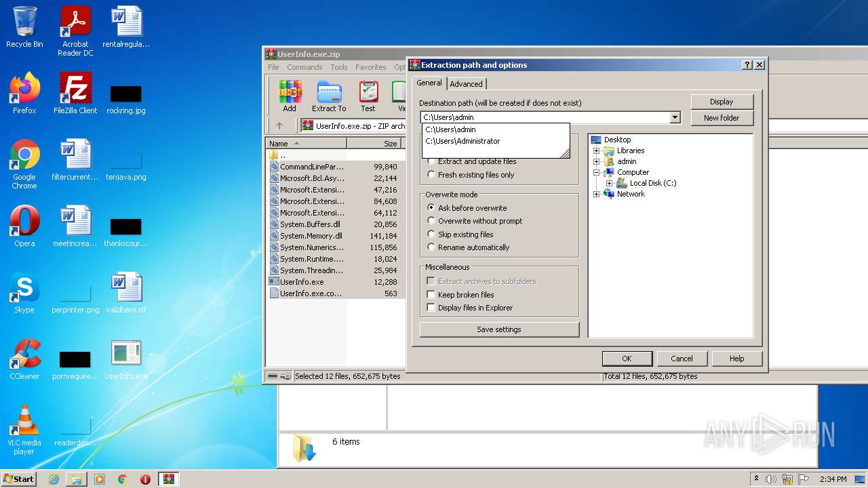Click the Test toolbar icon
The height and width of the screenshot is (488, 868).
click(368, 96)
